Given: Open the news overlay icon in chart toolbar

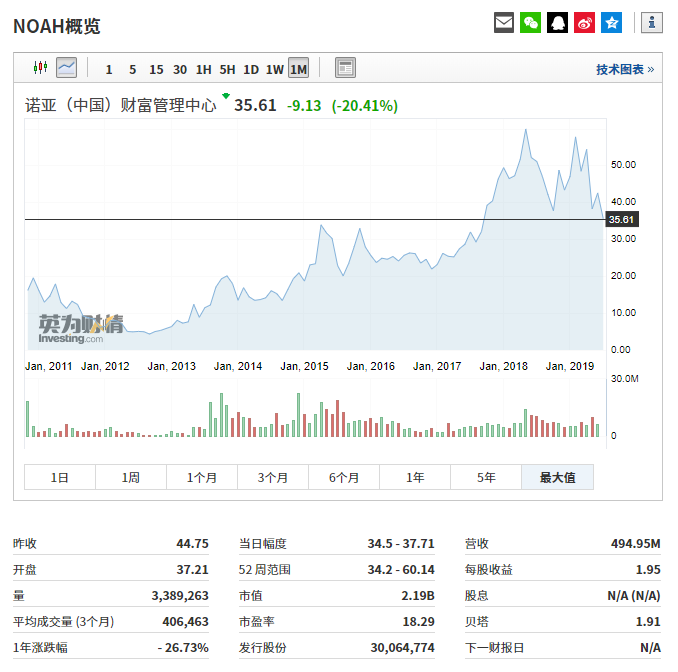Looking at the screenshot, I should point(345,68).
